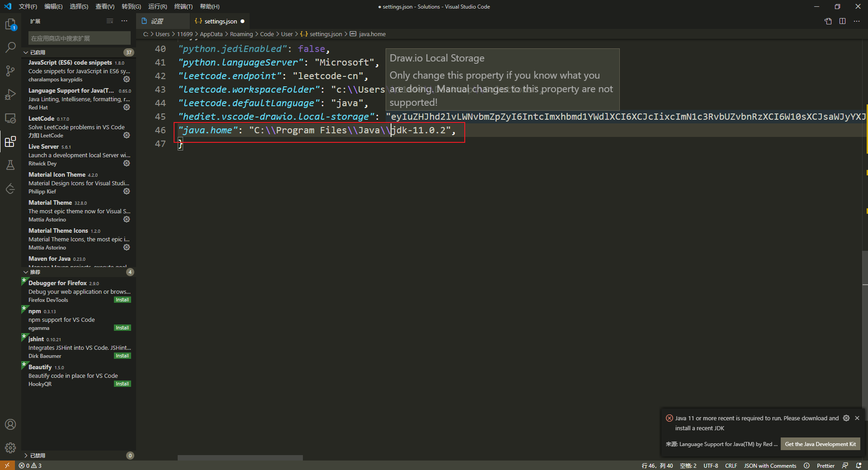This screenshot has height=470, width=868.
Task: Manage gear for Material Theme extension
Action: [x=127, y=219]
